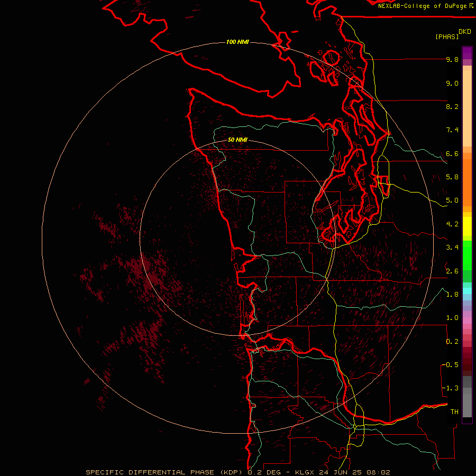
Task: Click the 1.0 scale value
Action: coord(452,318)
